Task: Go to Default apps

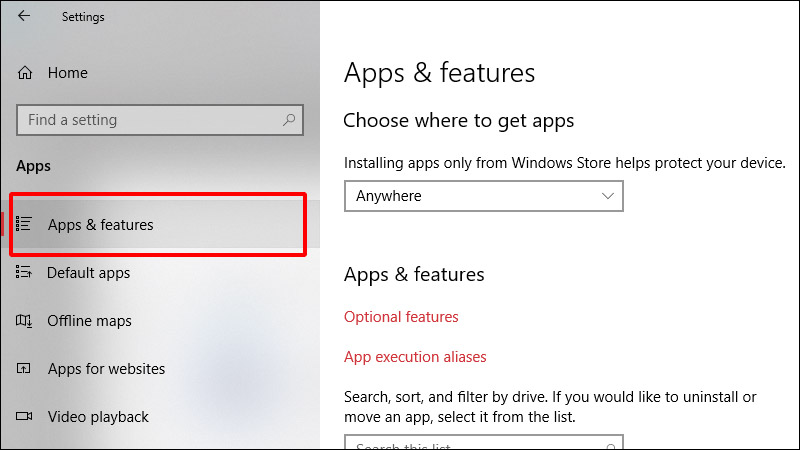Action: 158,272
